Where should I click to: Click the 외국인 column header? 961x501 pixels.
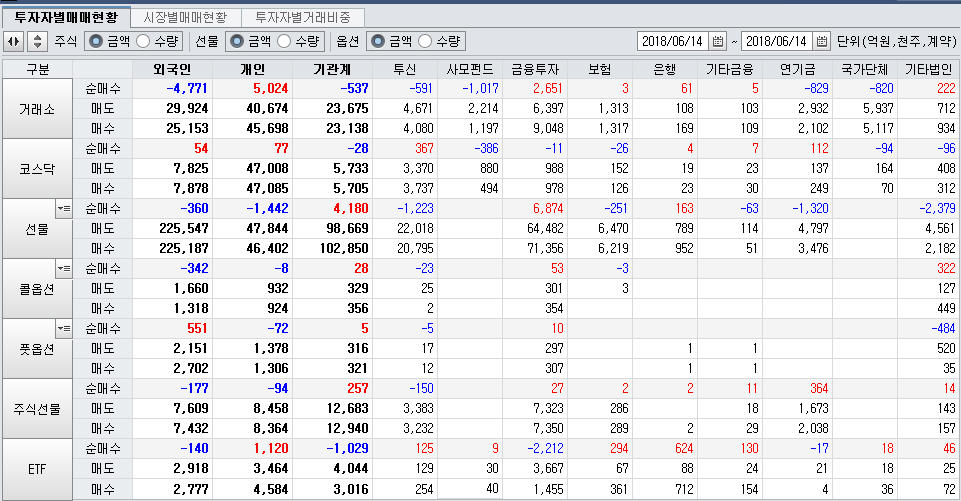click(173, 69)
